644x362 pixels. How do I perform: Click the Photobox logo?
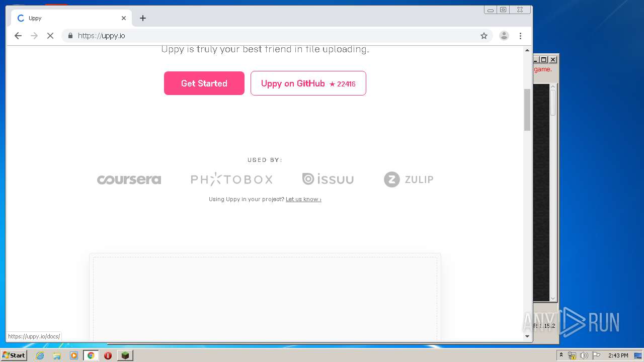click(x=231, y=179)
